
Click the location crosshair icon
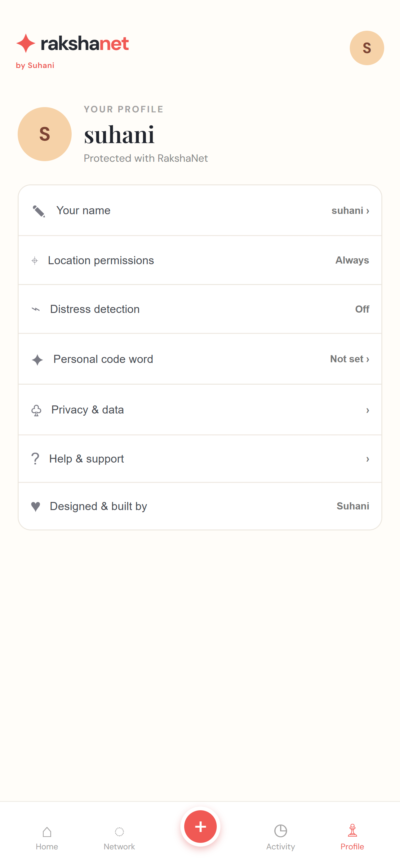pyautogui.click(x=35, y=260)
